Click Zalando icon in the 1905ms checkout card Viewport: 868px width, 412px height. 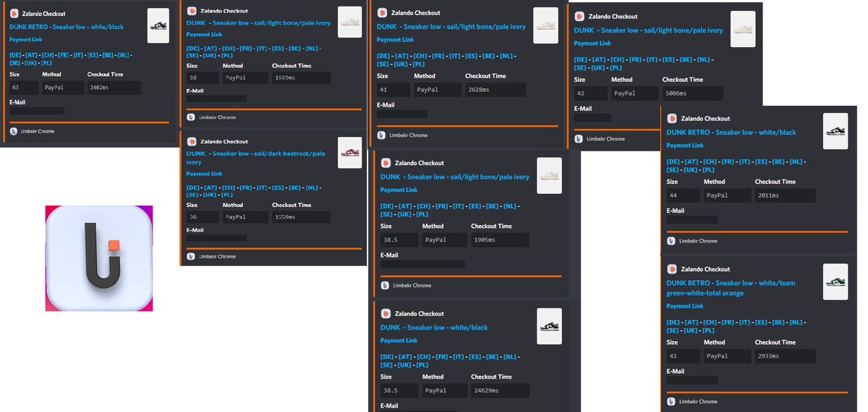click(386, 163)
